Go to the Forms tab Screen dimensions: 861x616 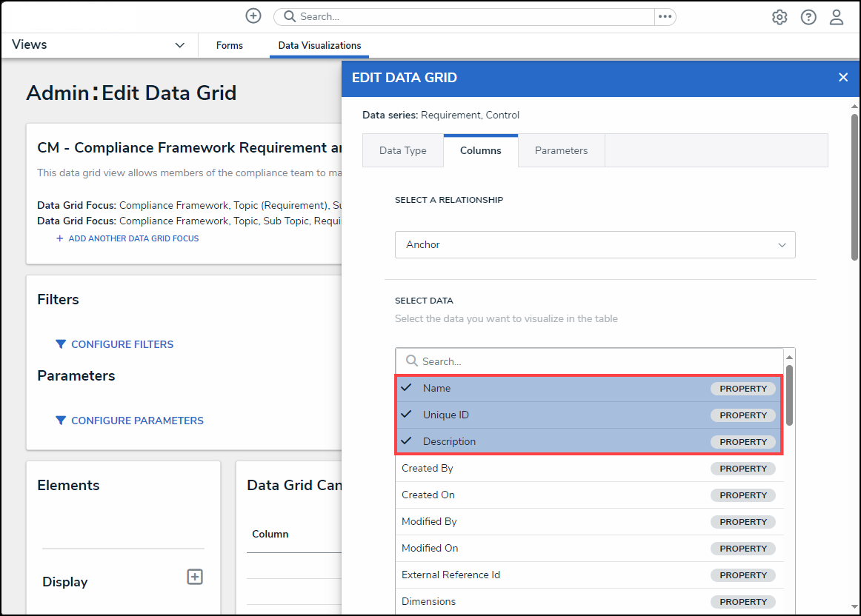pos(230,45)
